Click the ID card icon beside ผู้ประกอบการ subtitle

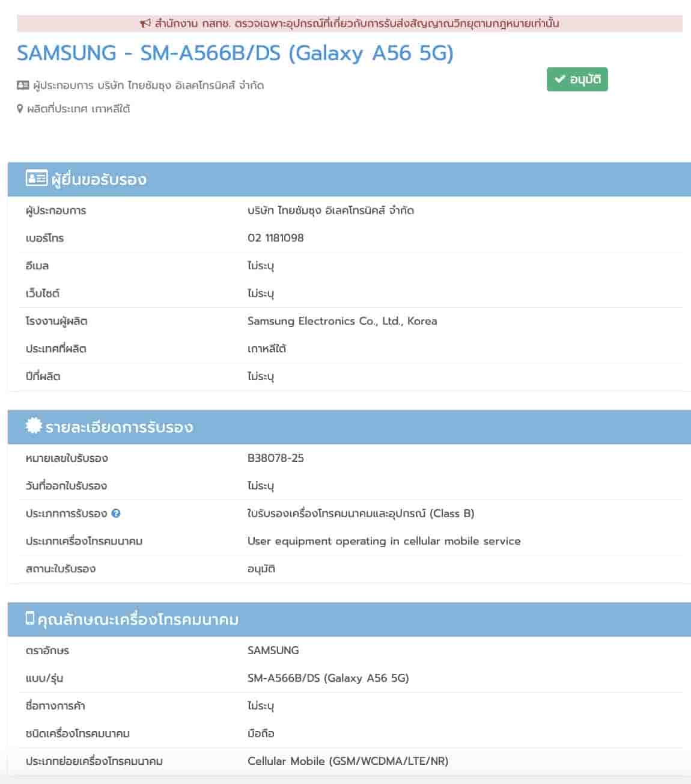pyautogui.click(x=23, y=85)
